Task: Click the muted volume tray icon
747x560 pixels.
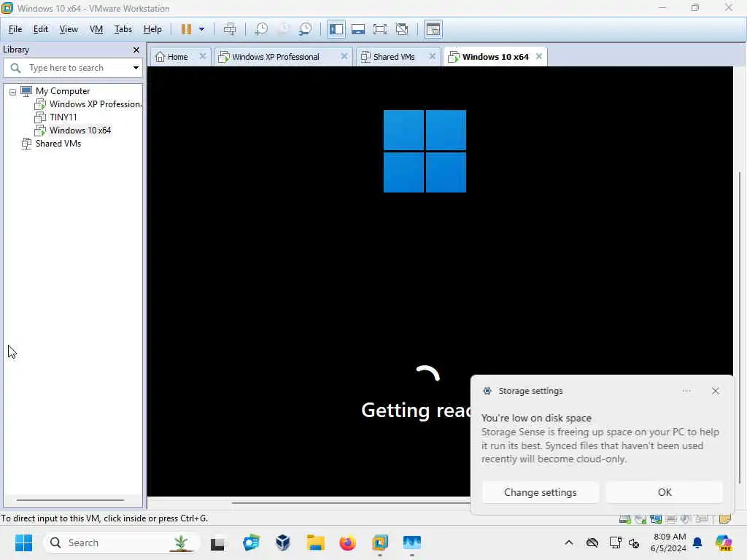Action: pos(634,542)
